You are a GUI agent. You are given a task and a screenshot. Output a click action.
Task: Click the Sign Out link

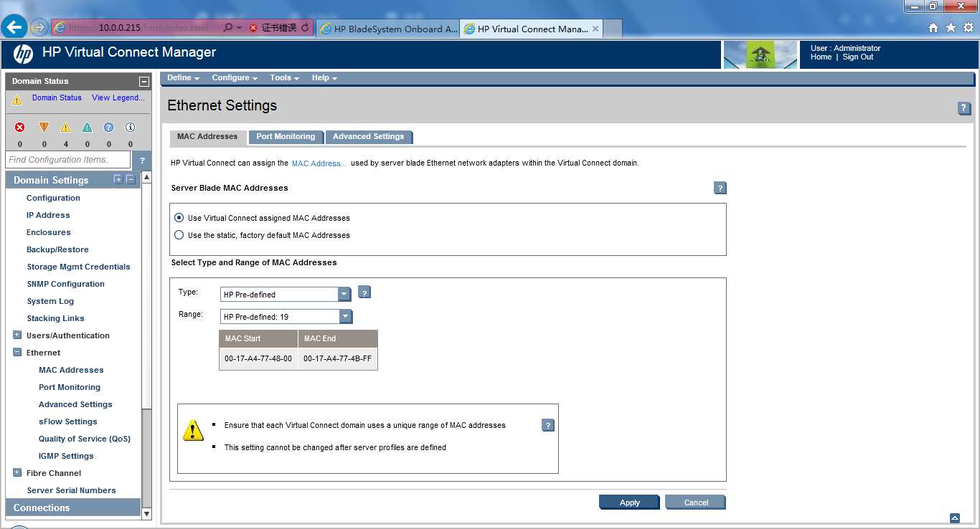click(858, 57)
